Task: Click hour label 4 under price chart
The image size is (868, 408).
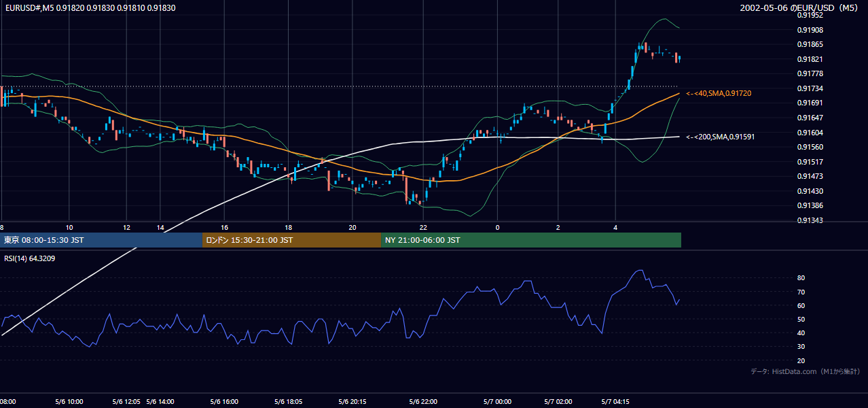Action: click(615, 227)
